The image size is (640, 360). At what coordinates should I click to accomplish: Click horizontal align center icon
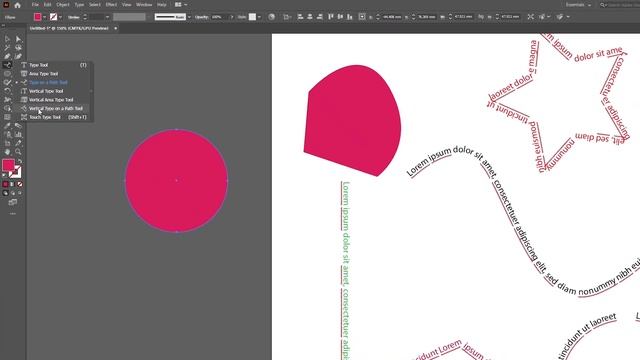coord(310,17)
